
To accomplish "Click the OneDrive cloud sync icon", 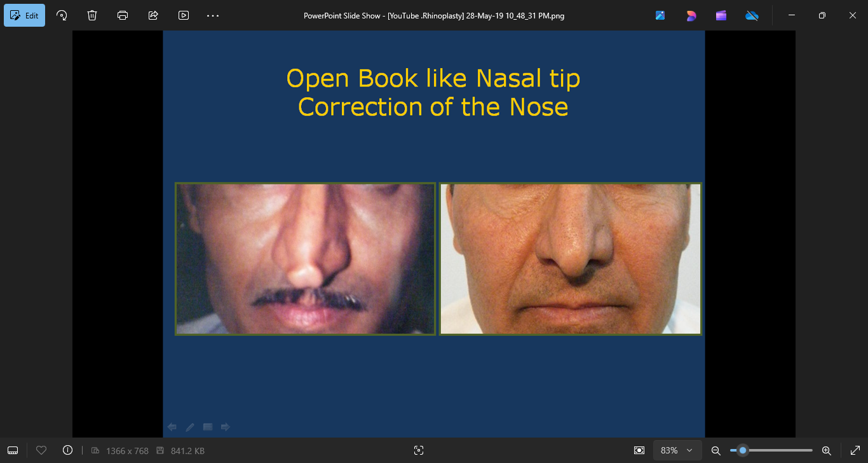I will pos(752,15).
